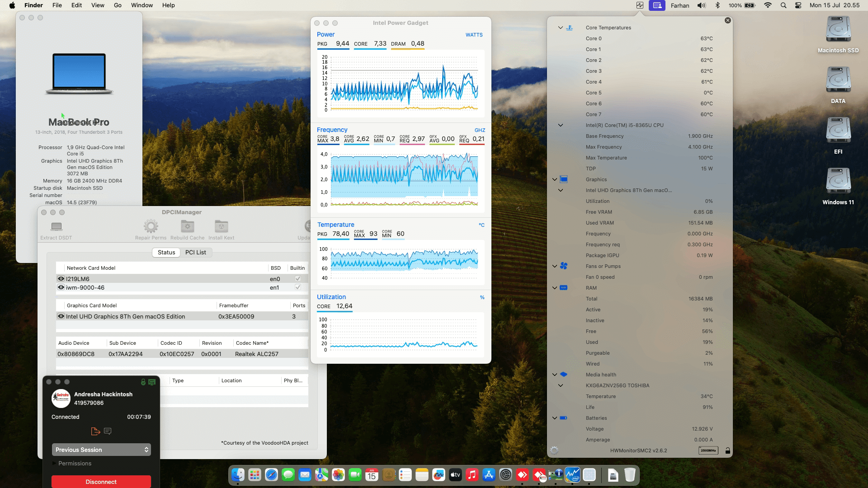
Task: Open Launchpad from the Dock
Action: point(255,475)
